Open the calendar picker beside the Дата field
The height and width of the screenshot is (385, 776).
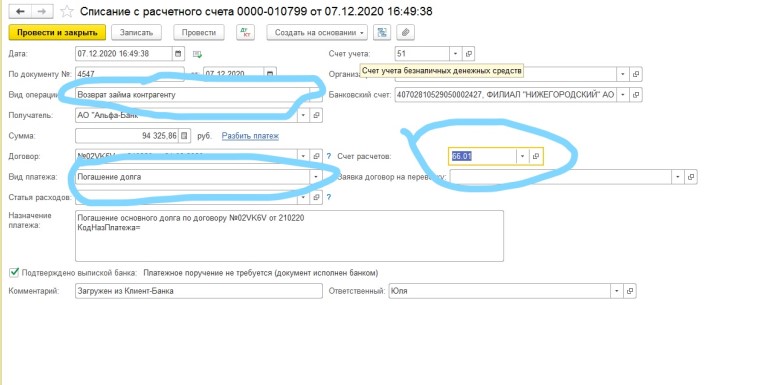(179, 54)
